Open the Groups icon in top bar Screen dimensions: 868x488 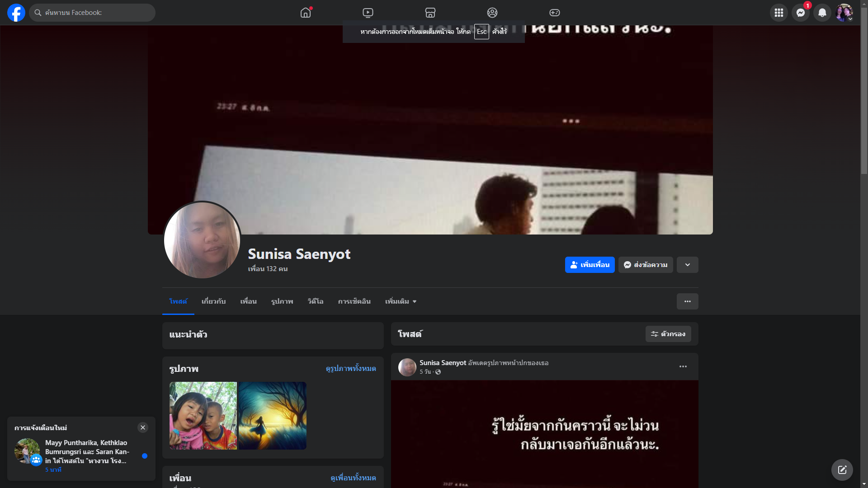pyautogui.click(x=492, y=13)
